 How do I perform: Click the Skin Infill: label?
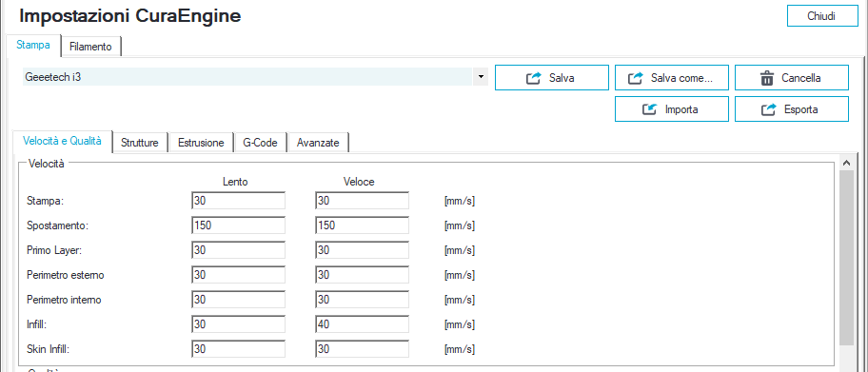click(x=49, y=350)
